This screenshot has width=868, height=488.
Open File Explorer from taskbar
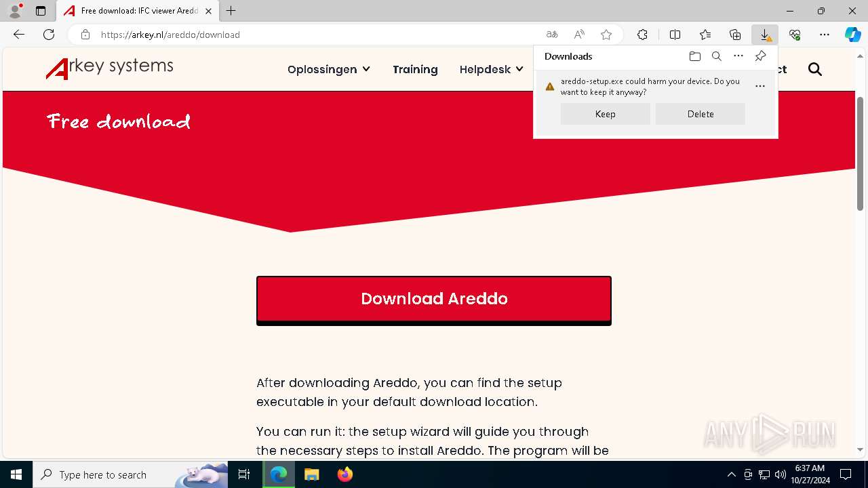click(x=311, y=474)
